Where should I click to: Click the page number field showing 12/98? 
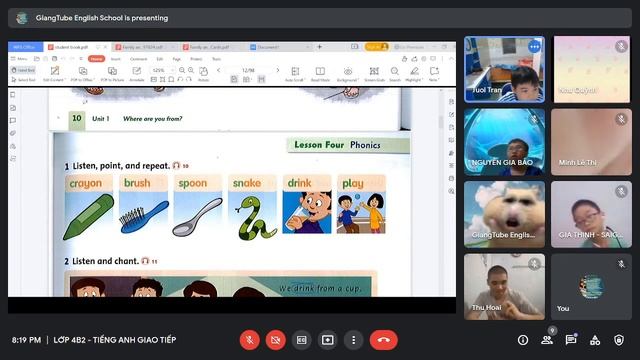point(248,70)
